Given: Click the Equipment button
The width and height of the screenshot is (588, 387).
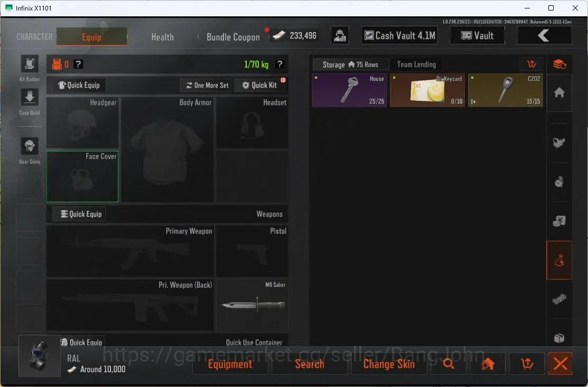Looking at the screenshot, I should (x=230, y=364).
